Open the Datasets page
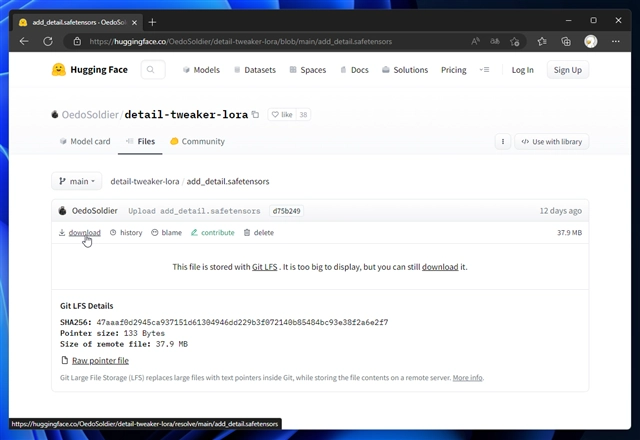The image size is (640, 440). tap(255, 70)
